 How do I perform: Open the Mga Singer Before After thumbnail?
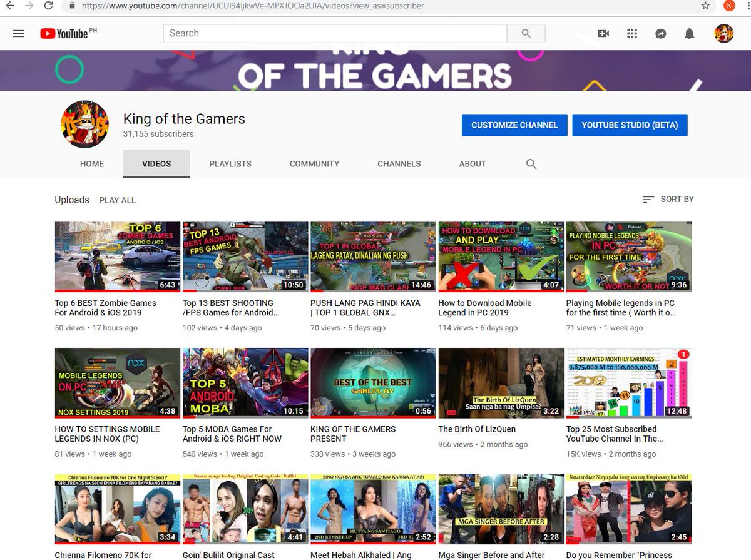(501, 509)
